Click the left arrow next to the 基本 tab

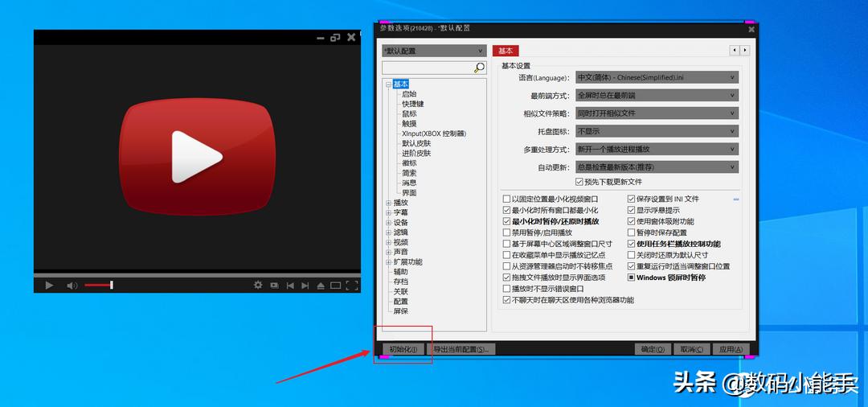click(x=735, y=51)
